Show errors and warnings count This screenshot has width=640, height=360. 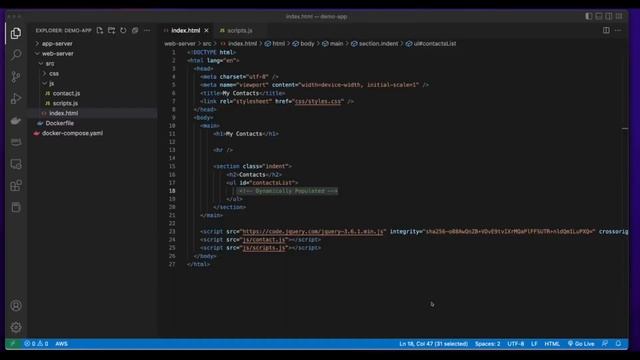36,344
